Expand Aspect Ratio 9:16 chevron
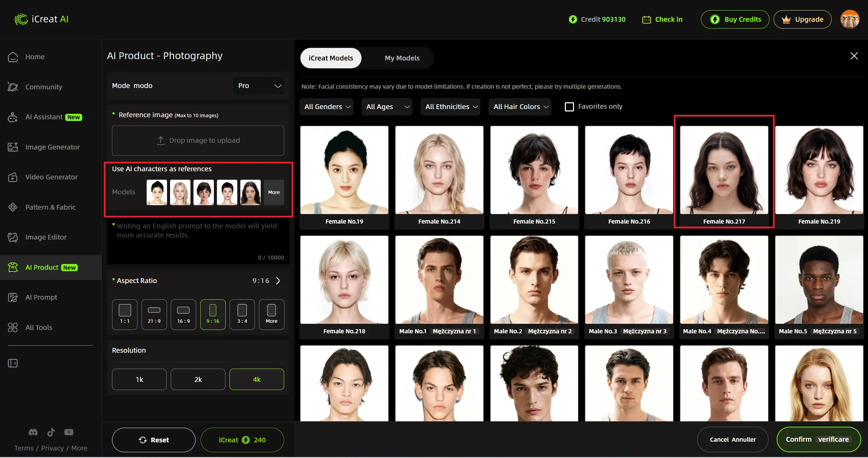The width and height of the screenshot is (868, 458). pyautogui.click(x=278, y=281)
